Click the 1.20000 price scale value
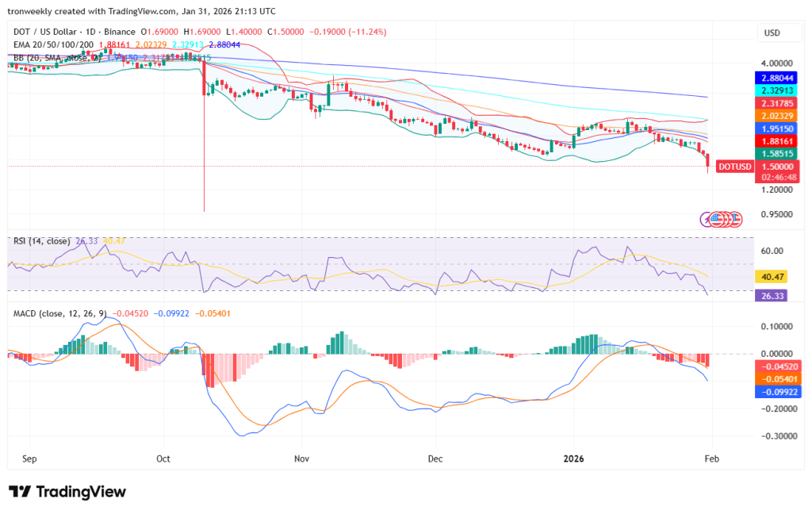This screenshot has width=812, height=514. coord(776,190)
